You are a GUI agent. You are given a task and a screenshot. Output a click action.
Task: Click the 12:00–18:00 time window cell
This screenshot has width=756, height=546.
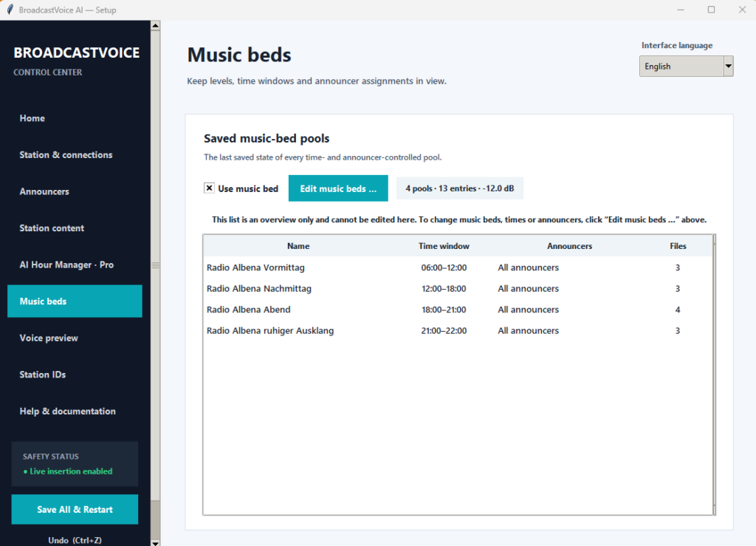[444, 288]
